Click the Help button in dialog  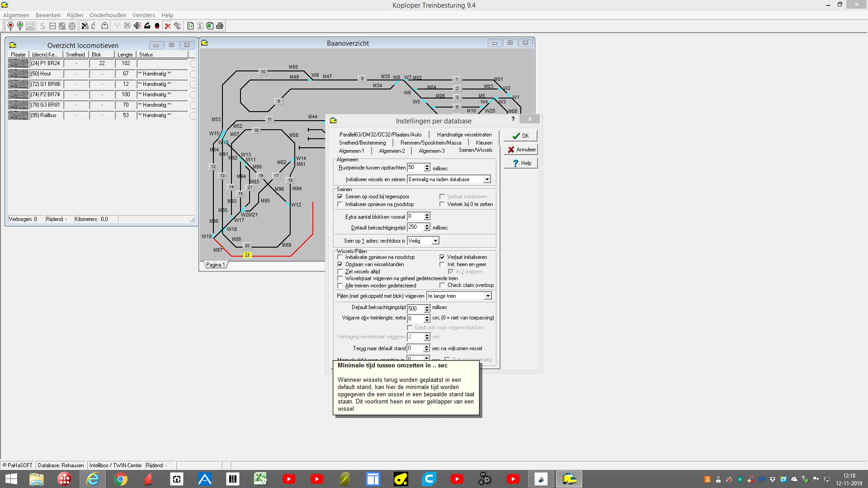click(x=521, y=163)
